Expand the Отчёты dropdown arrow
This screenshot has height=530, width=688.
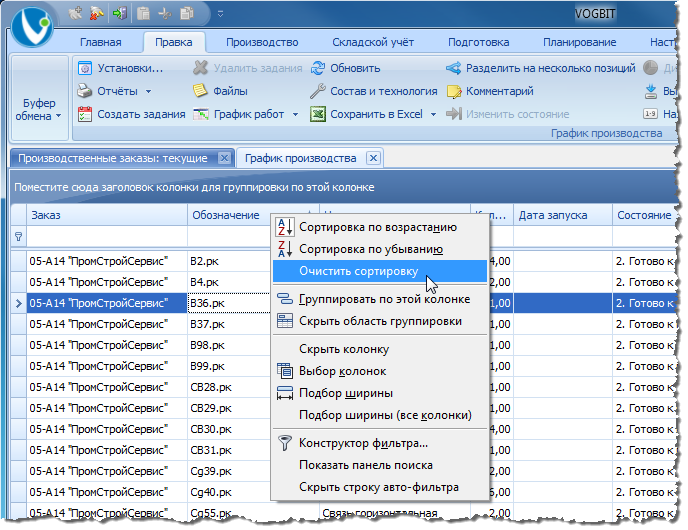pos(148,91)
